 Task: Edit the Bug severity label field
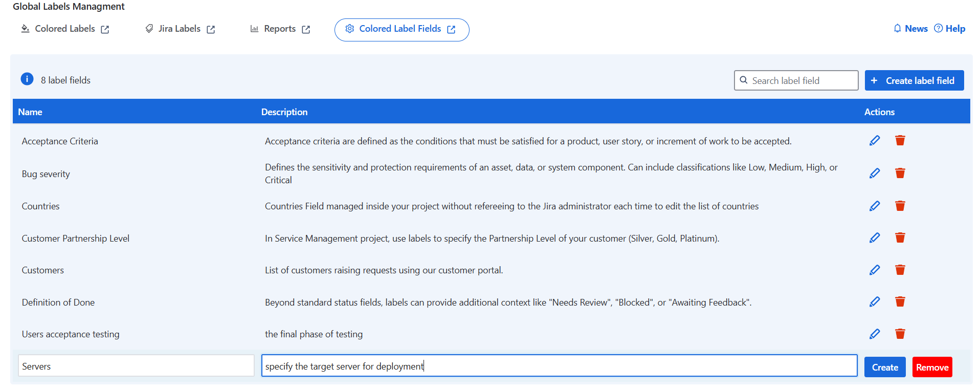tap(874, 174)
